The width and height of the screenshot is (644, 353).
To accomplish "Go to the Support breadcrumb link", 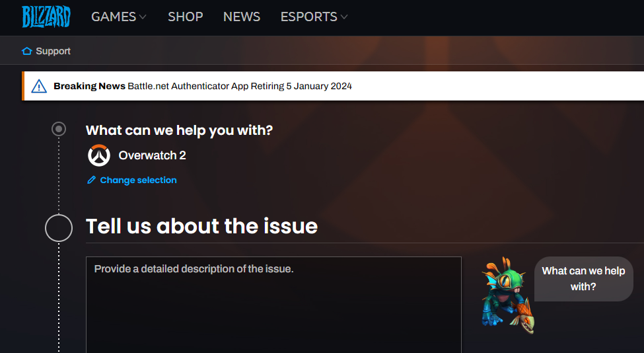I will [53, 51].
